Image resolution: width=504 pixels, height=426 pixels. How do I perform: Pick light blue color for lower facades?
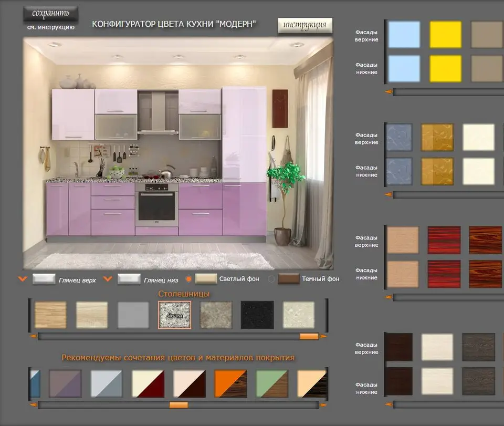coord(404,68)
